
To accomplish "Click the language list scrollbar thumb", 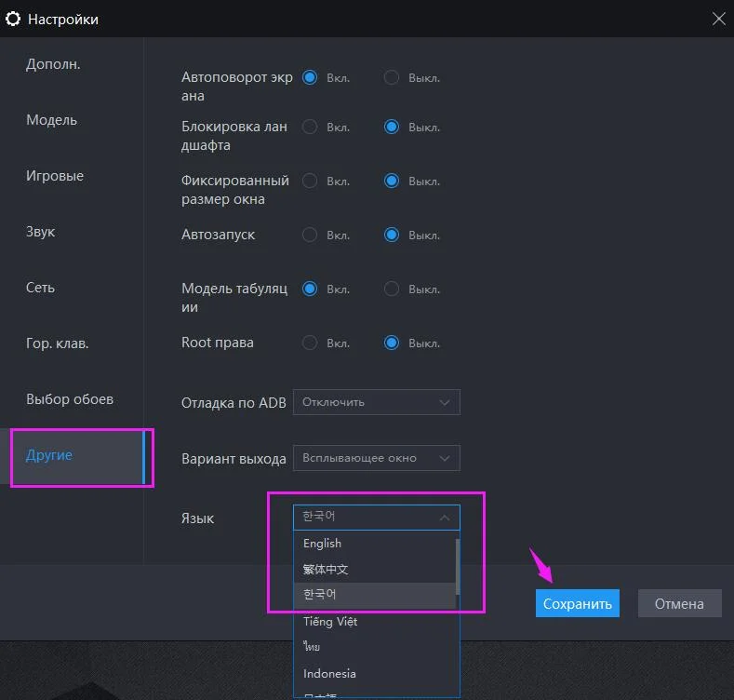I will 458,567.
